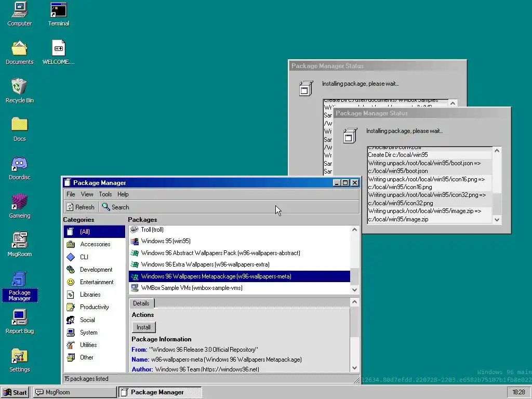Select the (All) category

pos(95,232)
